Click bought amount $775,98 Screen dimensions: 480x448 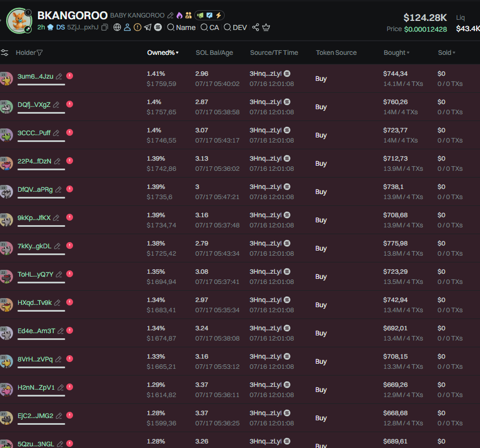[x=396, y=243]
